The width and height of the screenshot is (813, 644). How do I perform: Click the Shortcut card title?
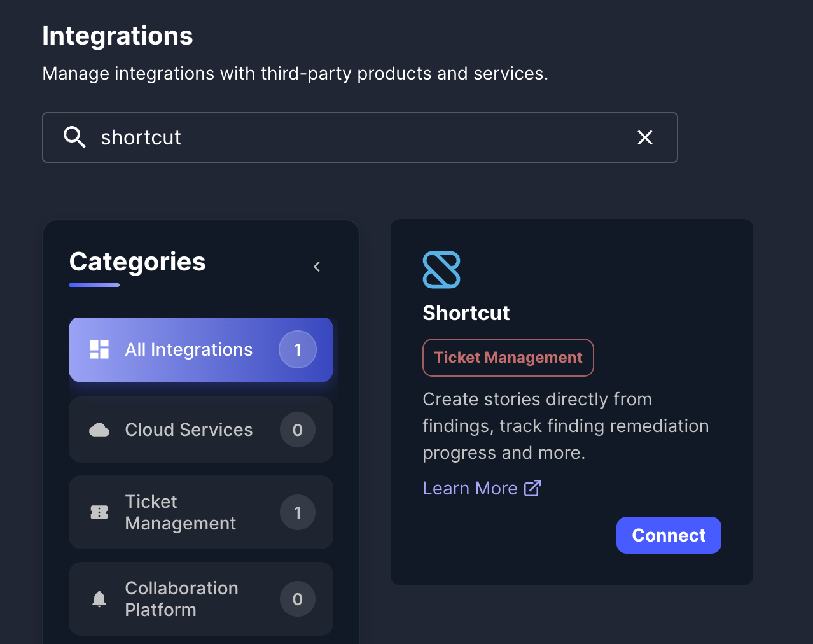(466, 313)
